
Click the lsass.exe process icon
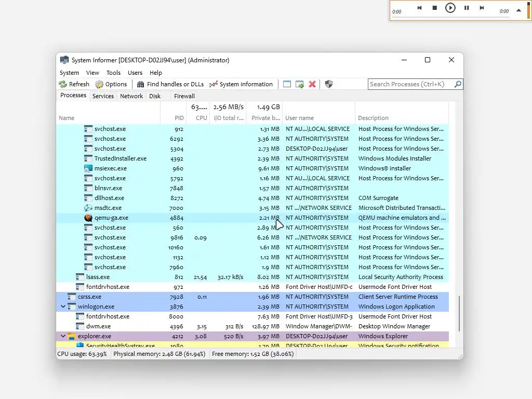pyautogui.click(x=79, y=277)
